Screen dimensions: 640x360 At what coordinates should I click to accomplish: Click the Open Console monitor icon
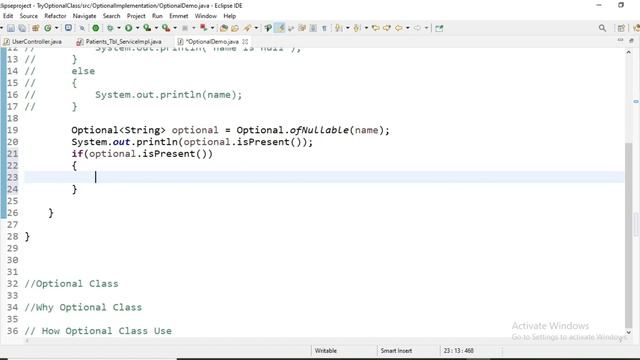(x=68, y=28)
